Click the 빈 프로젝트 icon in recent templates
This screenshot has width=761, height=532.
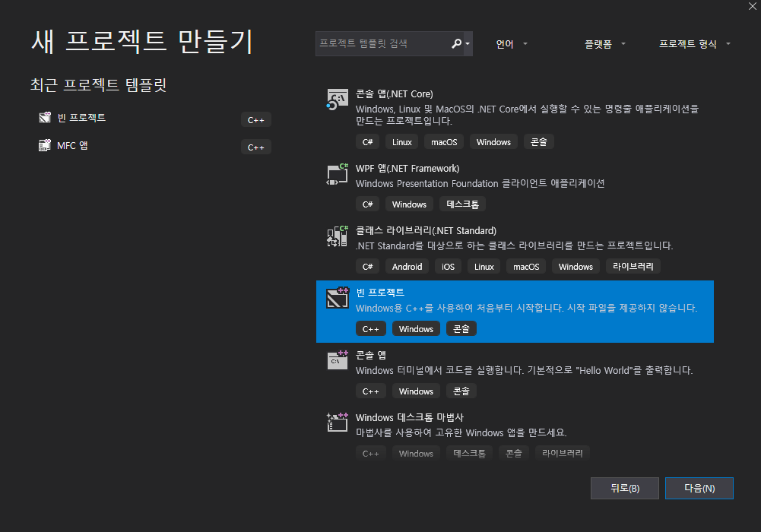(45, 117)
